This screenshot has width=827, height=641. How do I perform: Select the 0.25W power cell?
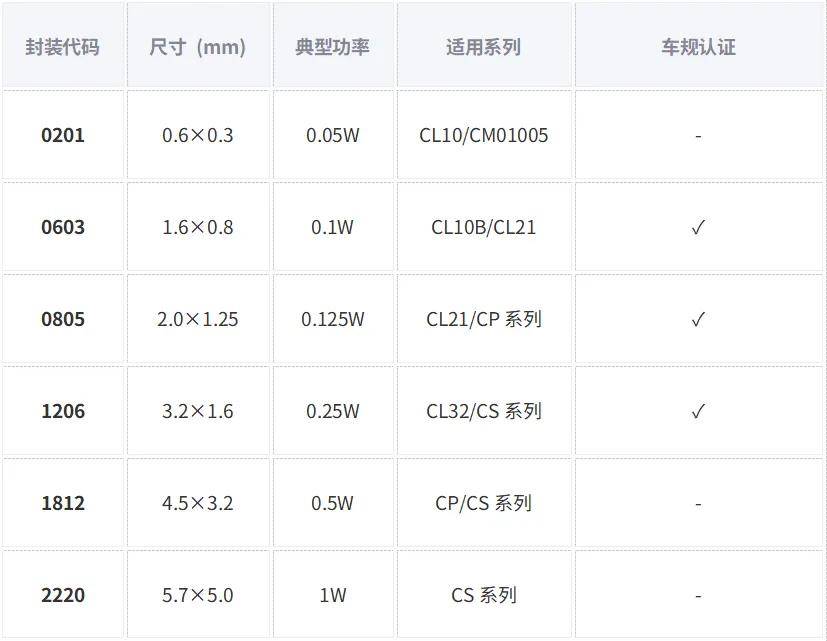(333, 411)
